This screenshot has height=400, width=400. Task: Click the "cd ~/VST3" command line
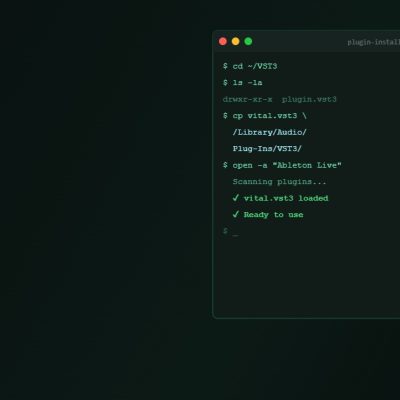point(250,66)
